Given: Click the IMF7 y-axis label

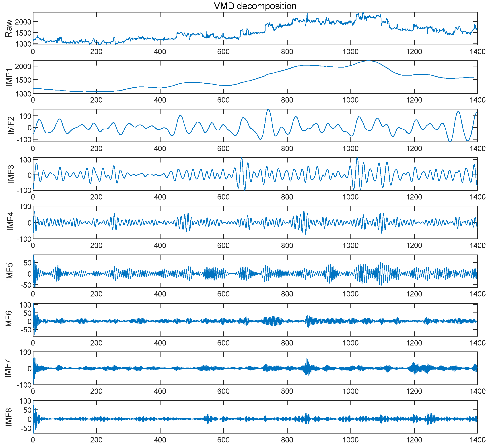Looking at the screenshot, I should pyautogui.click(x=8, y=368).
